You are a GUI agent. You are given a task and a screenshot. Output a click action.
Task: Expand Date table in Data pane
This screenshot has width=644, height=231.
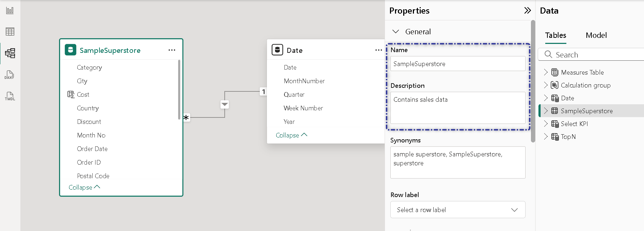click(546, 98)
